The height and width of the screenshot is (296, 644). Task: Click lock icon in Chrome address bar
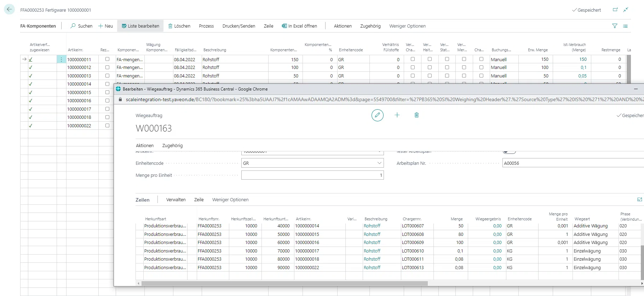(120, 99)
